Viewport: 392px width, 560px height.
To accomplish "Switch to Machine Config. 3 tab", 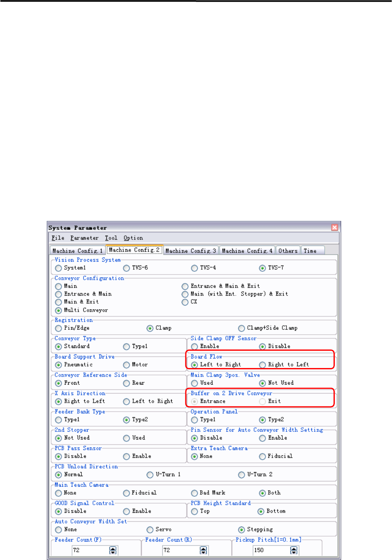I will 191,251.
